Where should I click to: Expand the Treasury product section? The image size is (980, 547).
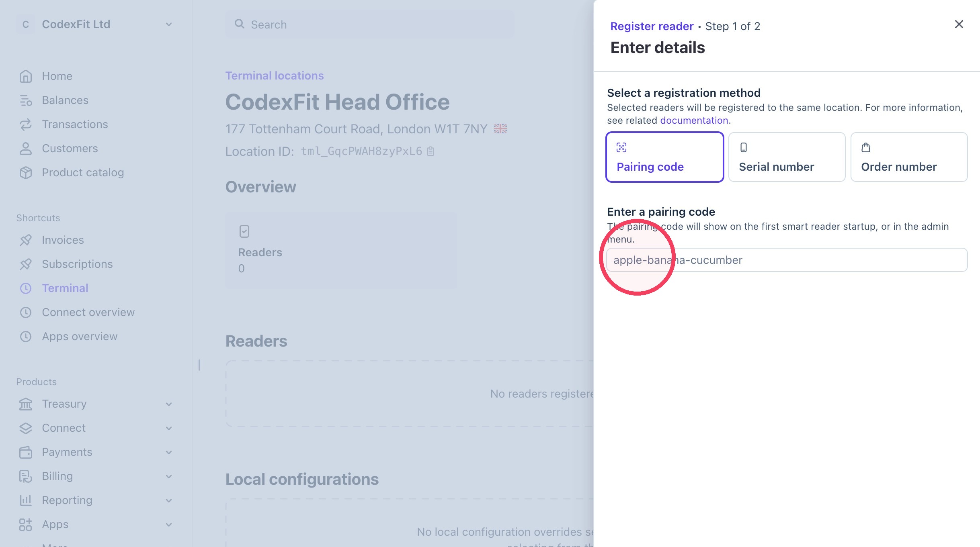tap(169, 404)
